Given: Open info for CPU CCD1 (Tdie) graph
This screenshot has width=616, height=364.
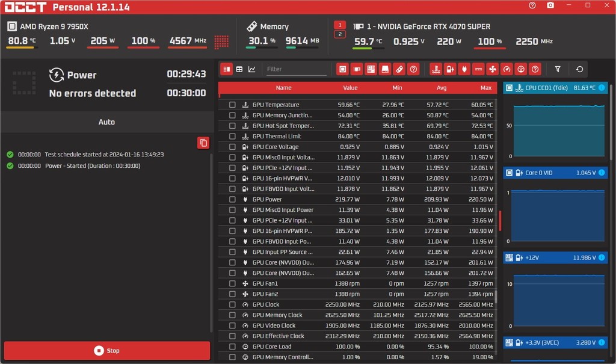Looking at the screenshot, I should [x=602, y=88].
